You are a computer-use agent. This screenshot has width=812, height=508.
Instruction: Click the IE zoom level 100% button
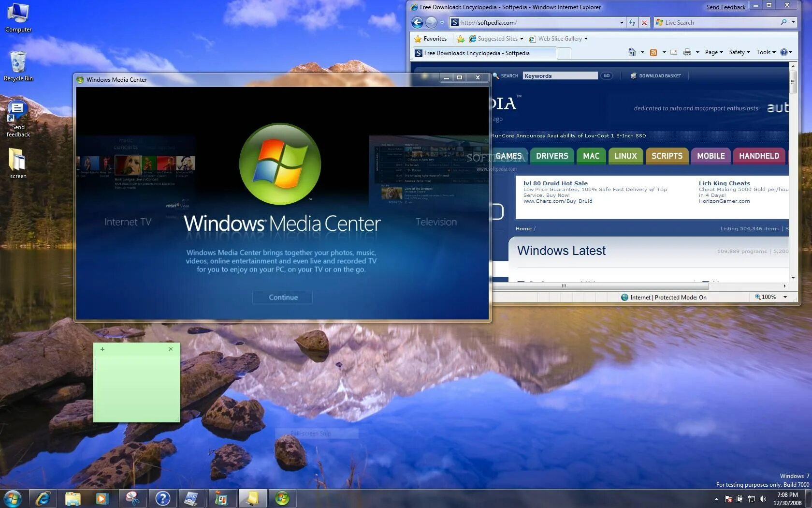[766, 297]
